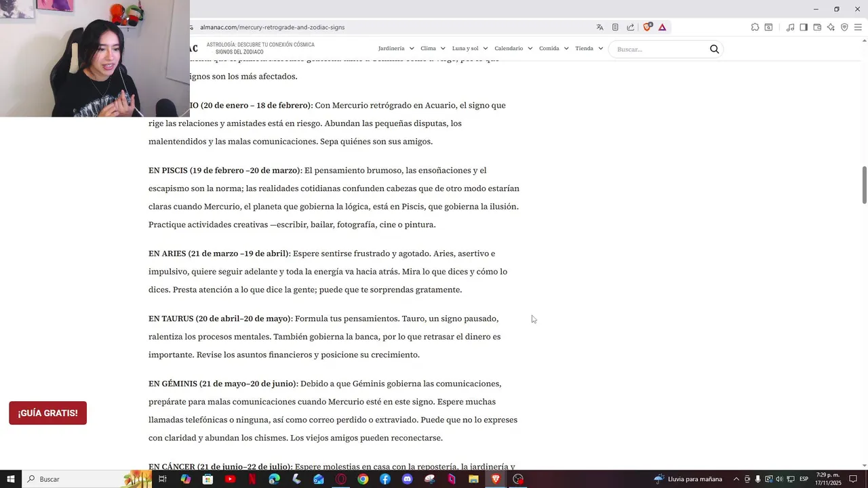Image resolution: width=868 pixels, height=488 pixels.
Task: Click the EN TAURUS heading text
Action: coord(220,319)
